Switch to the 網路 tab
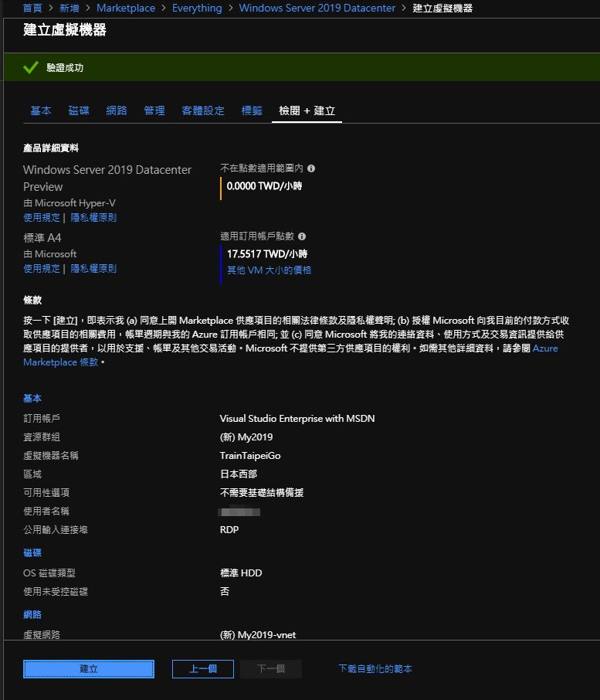This screenshot has width=600, height=700. [117, 110]
